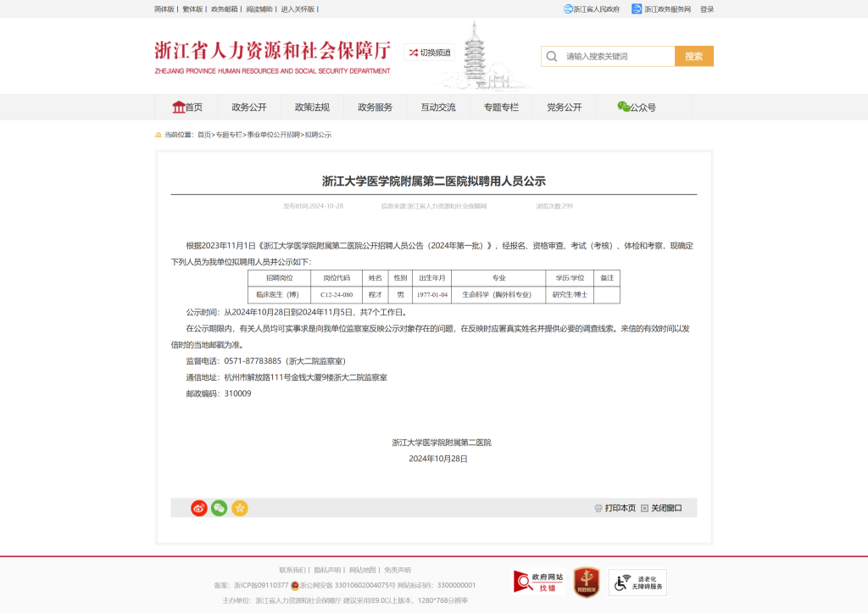Screen dimensions: 868x613
Task: Click the printer icon for 打印本页
Action: click(x=598, y=509)
